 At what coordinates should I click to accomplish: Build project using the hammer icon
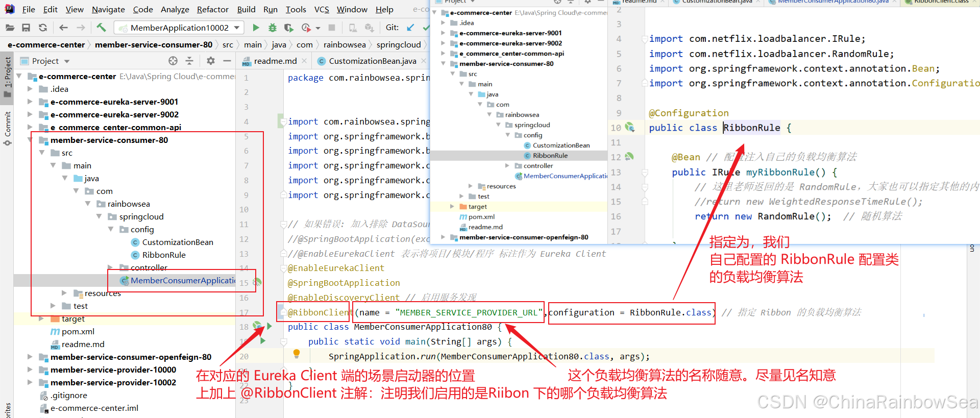(101, 28)
